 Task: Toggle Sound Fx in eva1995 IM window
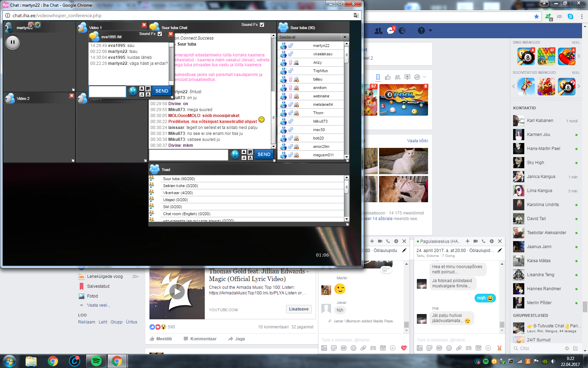[160, 34]
